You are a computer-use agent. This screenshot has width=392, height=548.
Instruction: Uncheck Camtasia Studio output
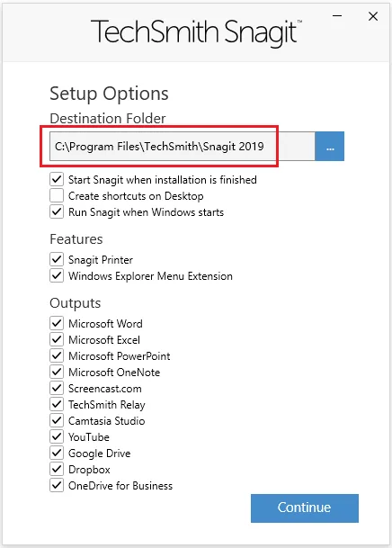[57, 420]
